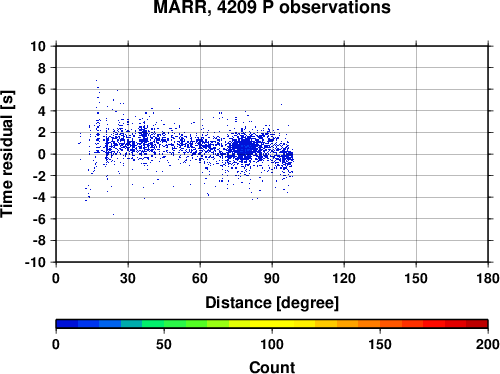Click the colorbar tick label 50
500x374 pixels.
point(164,344)
